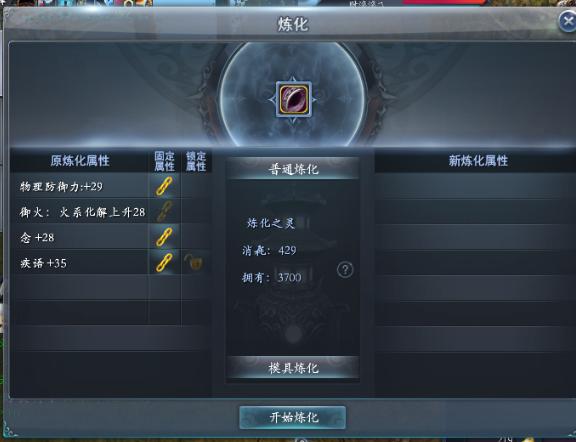Click the 固定属性 column header
Image resolution: width=576 pixels, height=442 pixels.
[x=164, y=161]
